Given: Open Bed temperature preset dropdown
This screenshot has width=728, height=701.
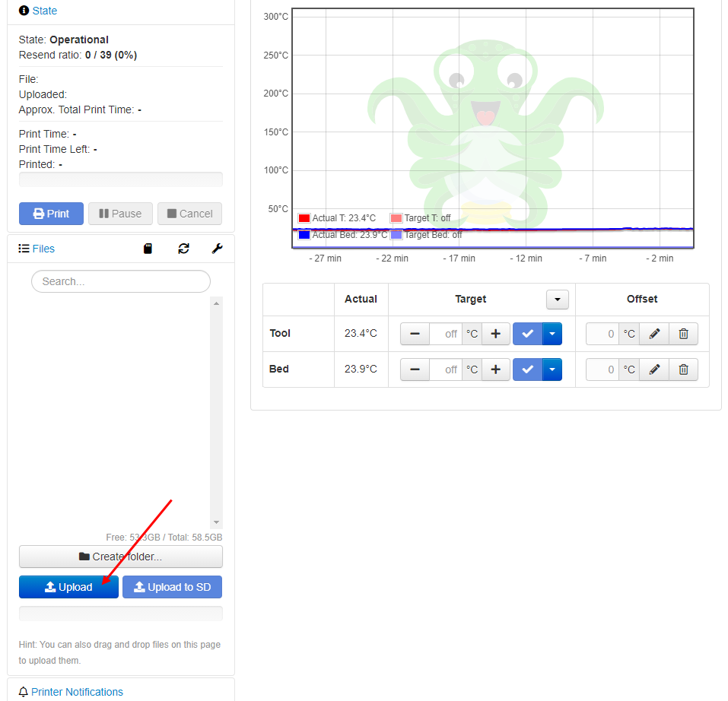Looking at the screenshot, I should [x=552, y=370].
